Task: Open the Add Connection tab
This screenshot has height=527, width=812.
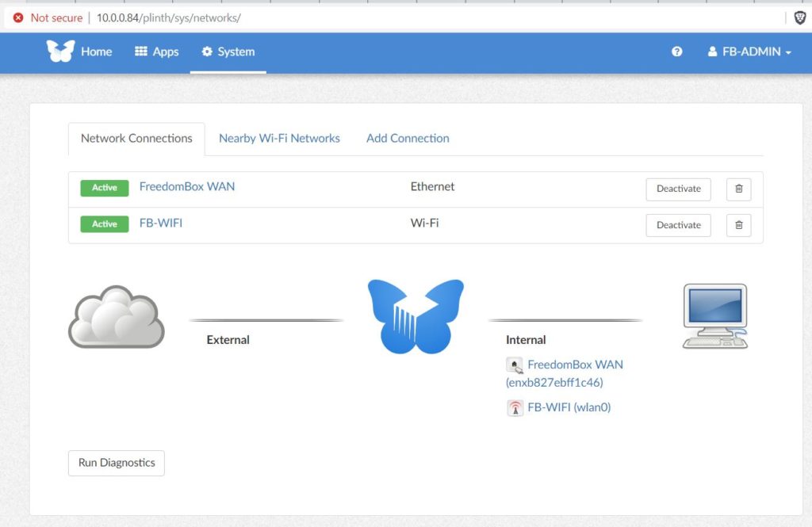Action: pyautogui.click(x=408, y=139)
